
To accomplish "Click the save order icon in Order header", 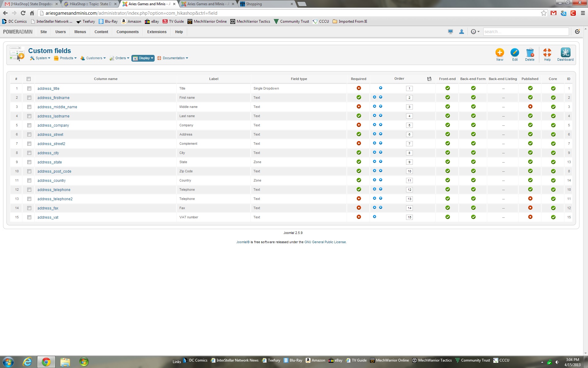I will click(429, 79).
